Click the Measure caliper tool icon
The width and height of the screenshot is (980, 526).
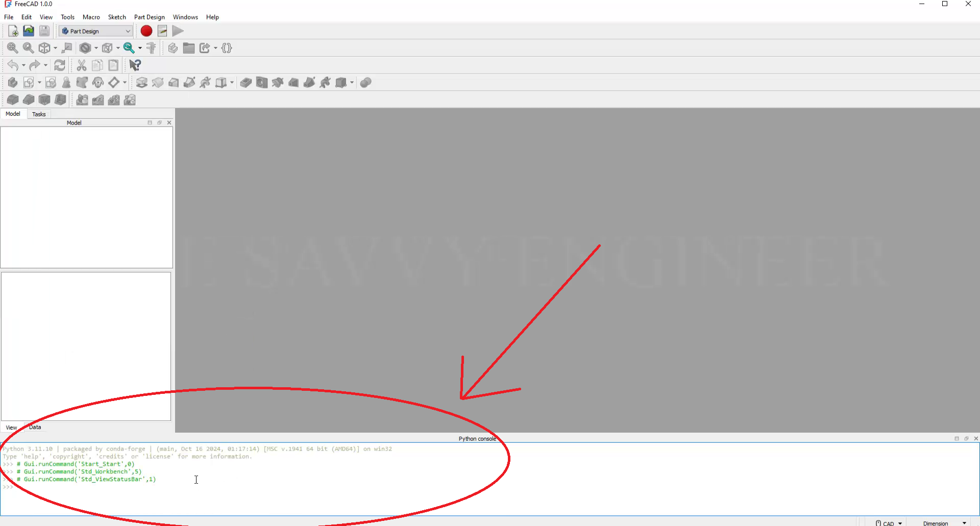coord(151,48)
